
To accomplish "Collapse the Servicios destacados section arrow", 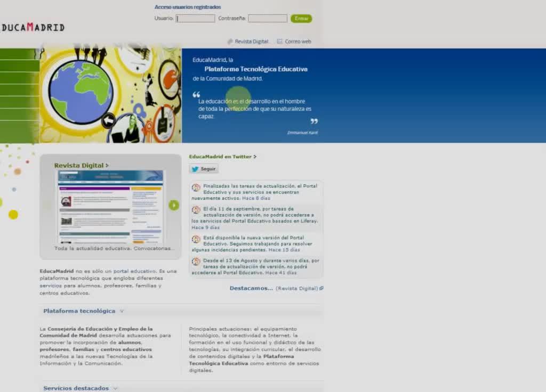I will (115, 388).
